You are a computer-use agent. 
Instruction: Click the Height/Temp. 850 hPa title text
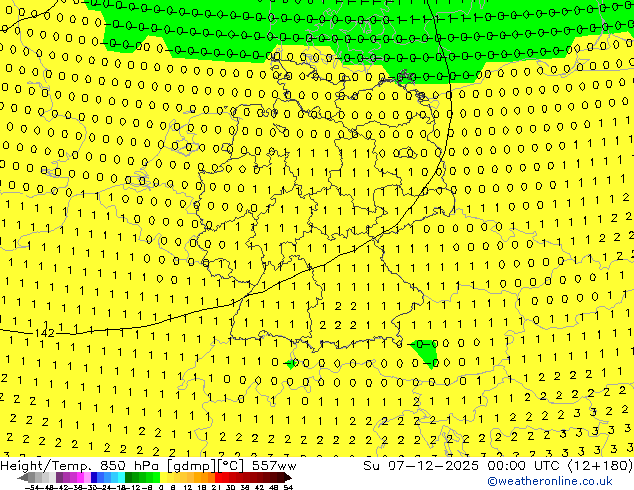point(81,466)
